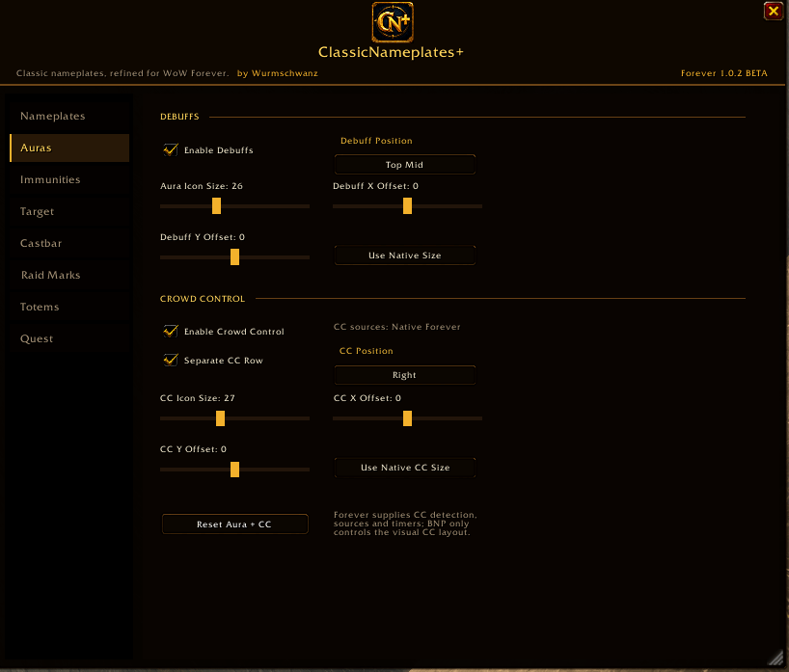Click the 'Debuff Y Offset: 0' label
The height and width of the screenshot is (672, 789).
(203, 237)
